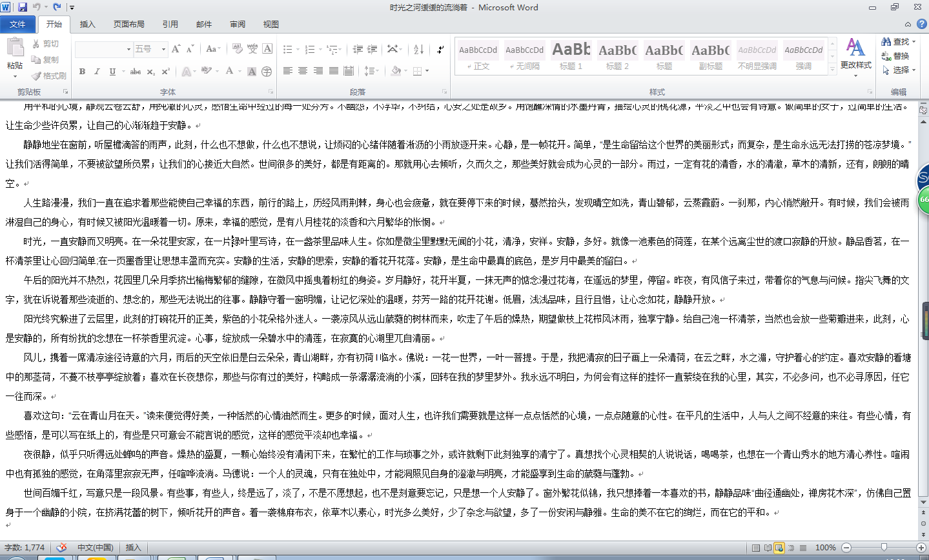Click the Undo arrow in Quick Access Toolbar

coord(37,7)
